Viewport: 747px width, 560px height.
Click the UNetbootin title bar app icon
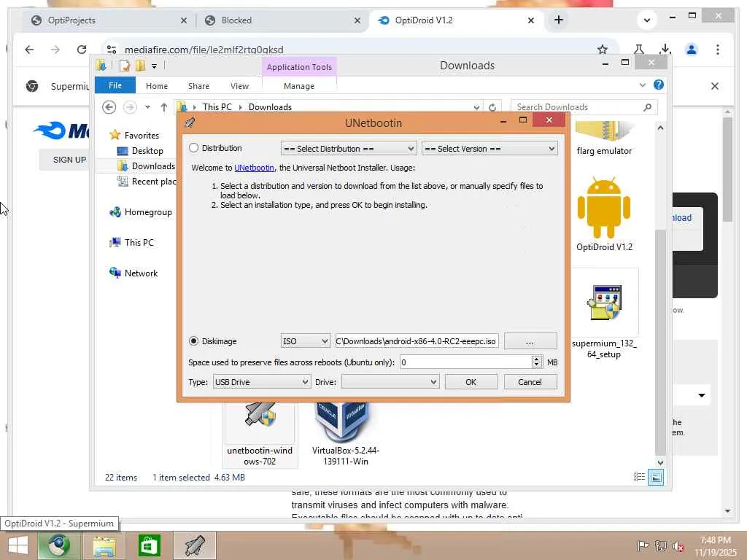tap(190, 122)
